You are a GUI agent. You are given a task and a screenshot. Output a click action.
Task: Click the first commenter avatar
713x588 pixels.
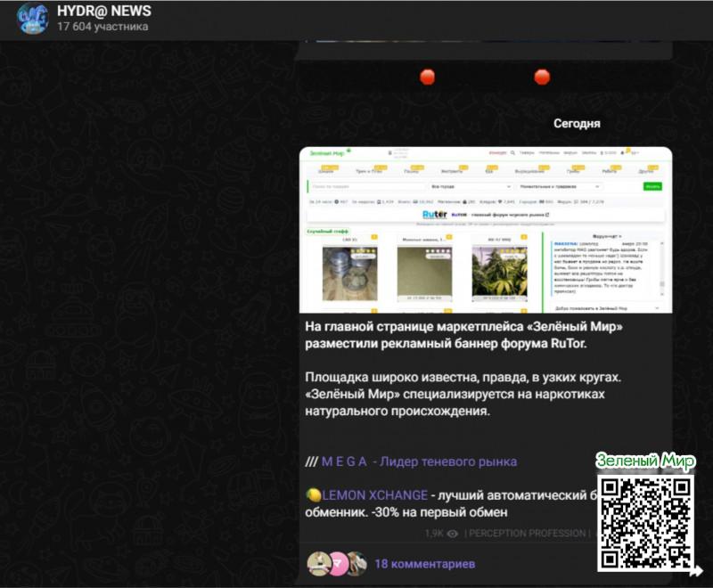click(318, 563)
